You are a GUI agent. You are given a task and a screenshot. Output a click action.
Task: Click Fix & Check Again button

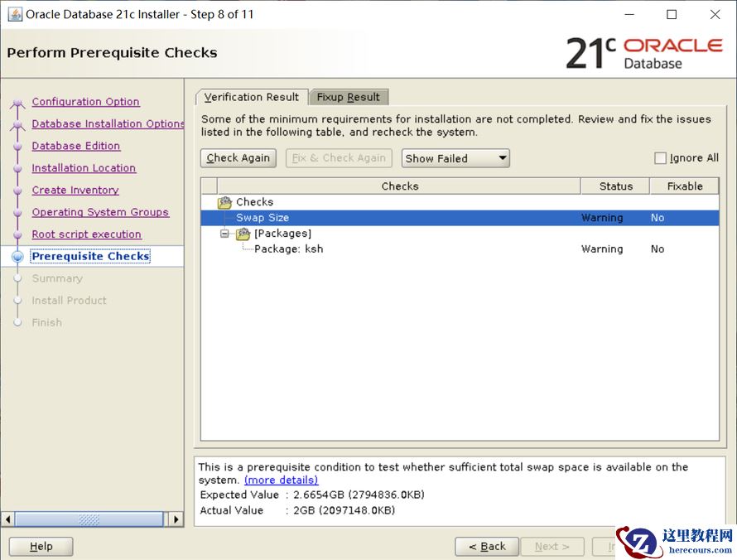pyautogui.click(x=339, y=158)
